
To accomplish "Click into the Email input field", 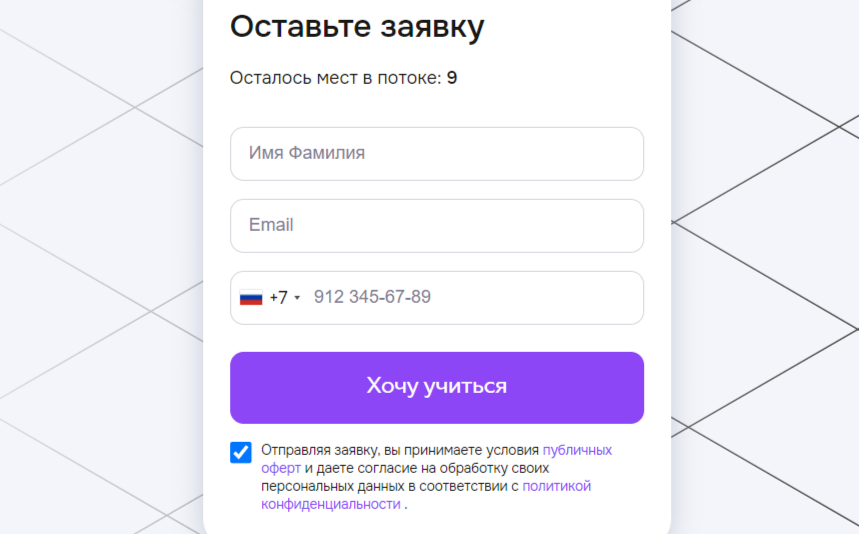I will pos(437,226).
